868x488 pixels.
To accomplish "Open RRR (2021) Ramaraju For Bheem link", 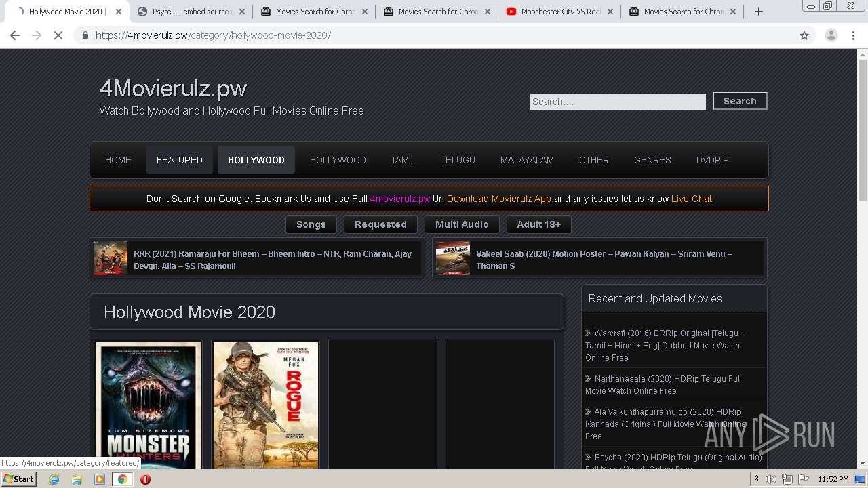I will click(273, 260).
